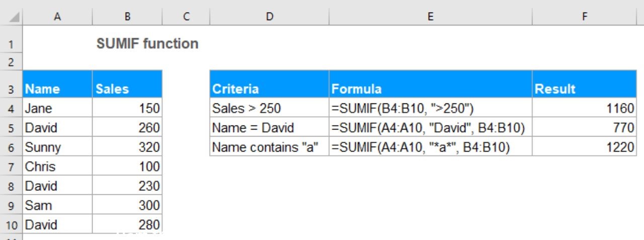Screen dimensions: 644x240
Task: Select column F header
Action: pos(584,17)
